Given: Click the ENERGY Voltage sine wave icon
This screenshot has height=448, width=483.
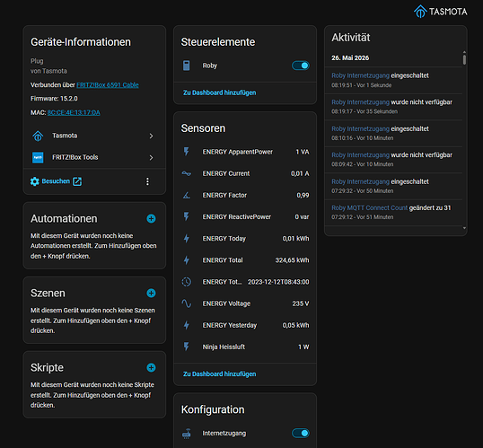Looking at the screenshot, I should pos(187,303).
